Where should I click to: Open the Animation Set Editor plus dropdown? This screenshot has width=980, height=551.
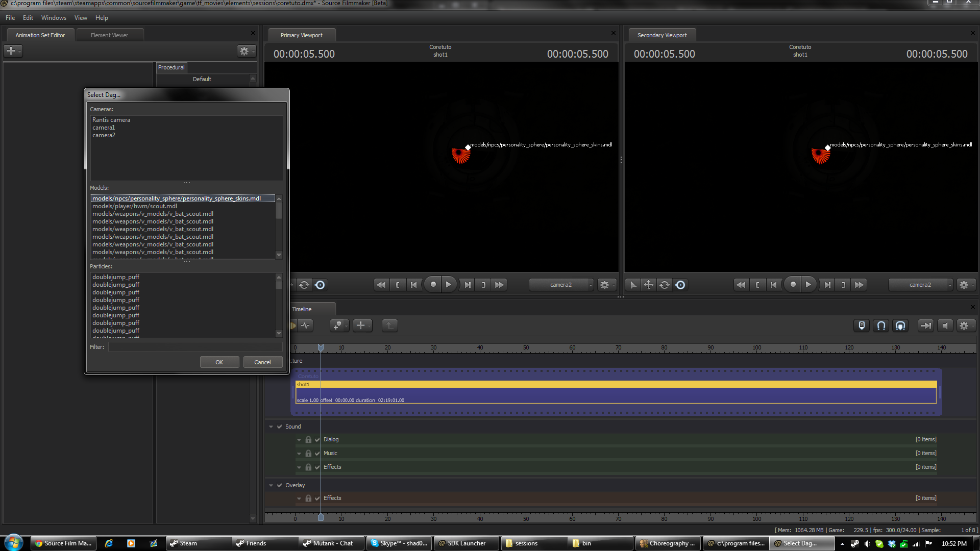(13, 51)
